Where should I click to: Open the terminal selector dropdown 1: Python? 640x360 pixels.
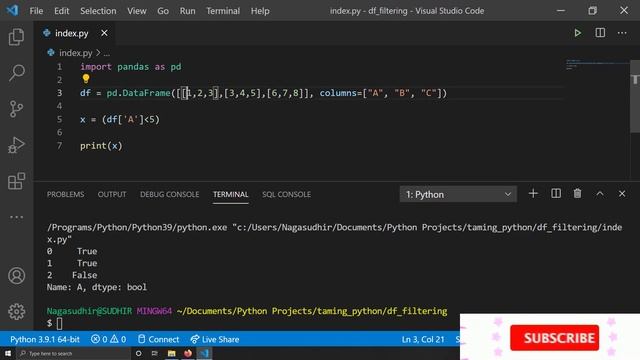pyautogui.click(x=458, y=194)
